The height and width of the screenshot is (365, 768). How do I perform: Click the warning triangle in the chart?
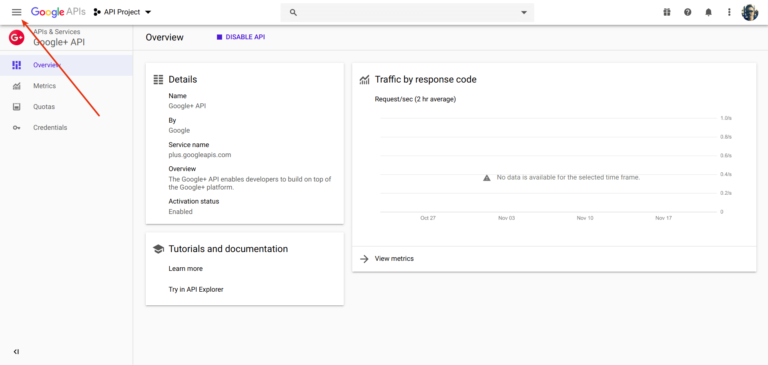(x=486, y=178)
